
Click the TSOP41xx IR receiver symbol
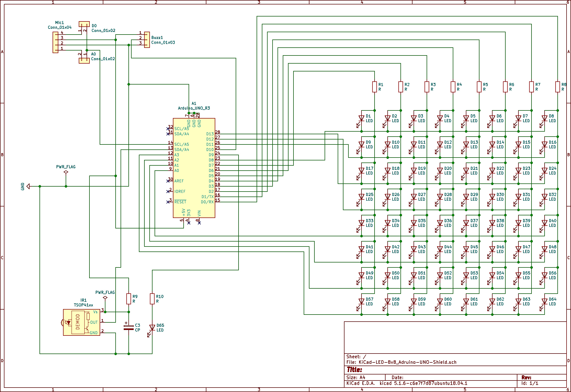[81, 322]
